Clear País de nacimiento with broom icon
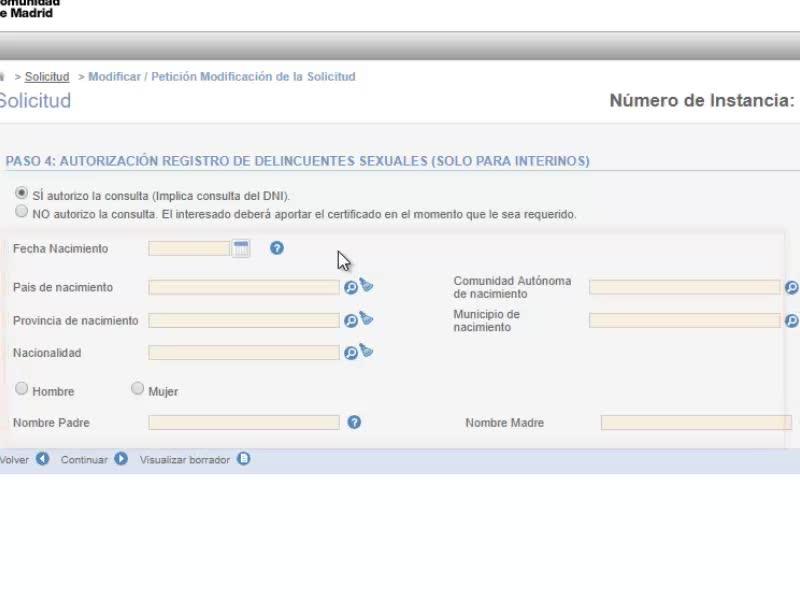800x600 pixels. point(366,285)
